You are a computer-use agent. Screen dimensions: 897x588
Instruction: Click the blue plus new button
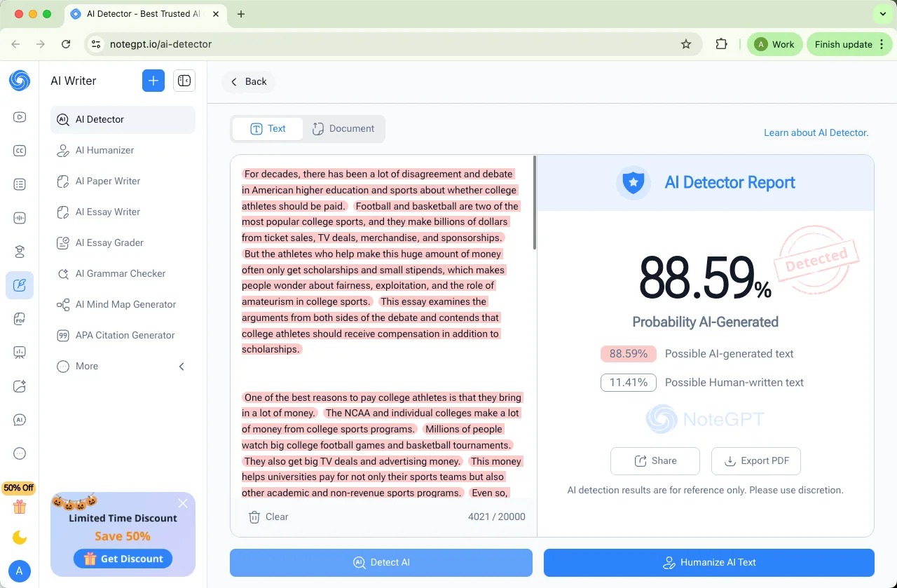click(153, 81)
